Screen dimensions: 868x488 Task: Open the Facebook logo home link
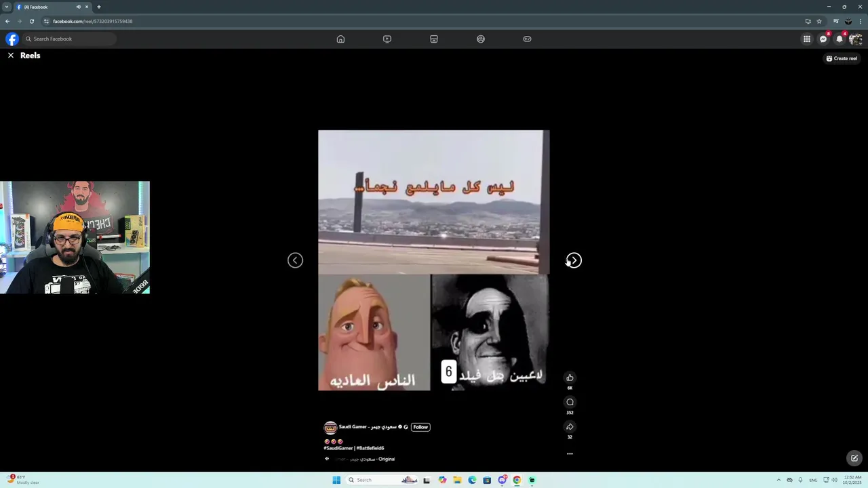pyautogui.click(x=12, y=39)
